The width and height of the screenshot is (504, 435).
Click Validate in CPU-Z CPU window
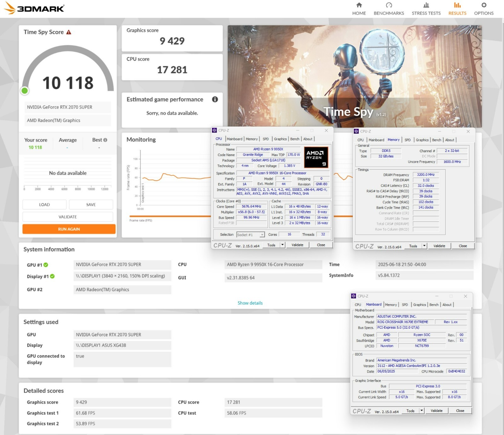point(297,245)
